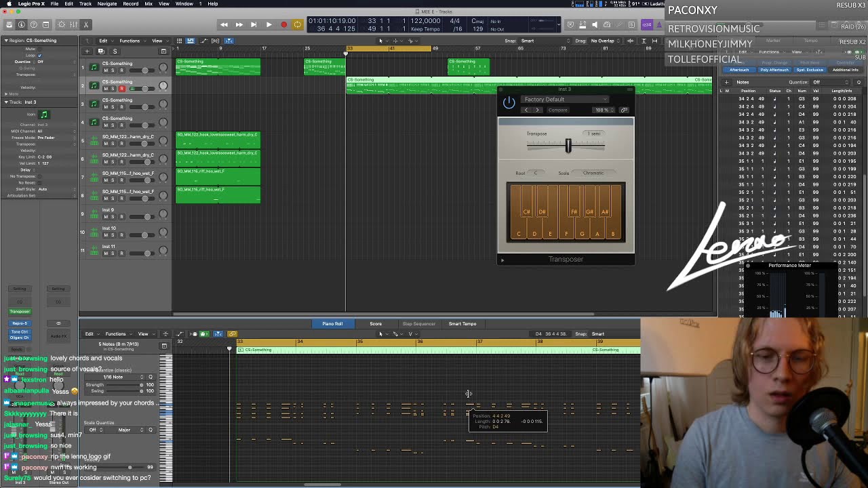This screenshot has height=488, width=868.
Task: Mute track 1 CS-Something
Action: pos(105,70)
